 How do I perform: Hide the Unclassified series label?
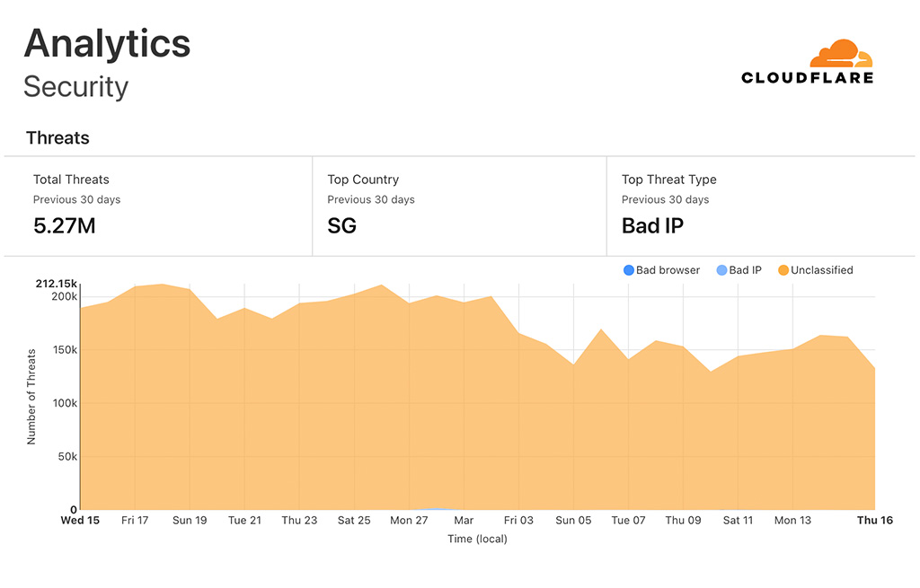(x=821, y=270)
